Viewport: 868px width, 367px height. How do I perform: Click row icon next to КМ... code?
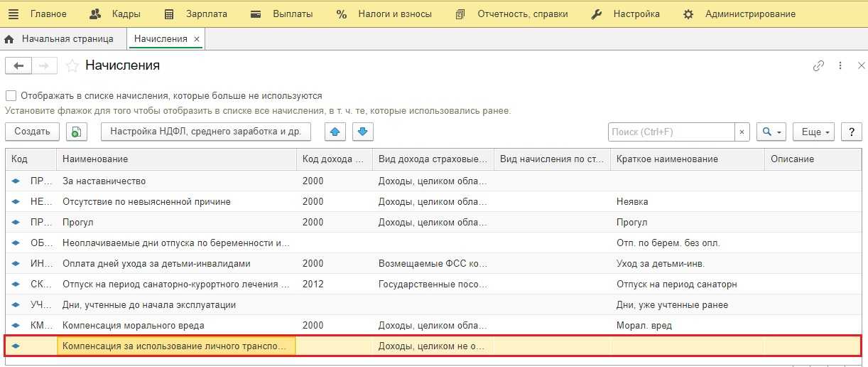[x=16, y=326]
